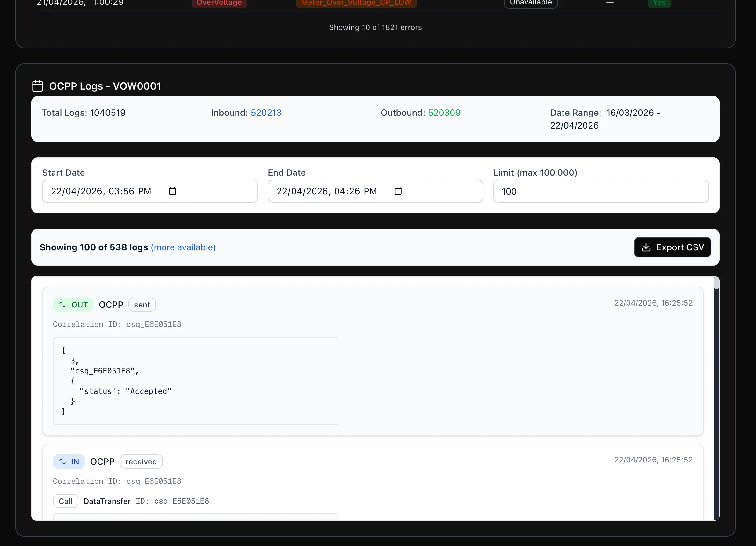Click 'Showing 100 of 538 logs' text
Screen dimensions: 756x546
94,247
